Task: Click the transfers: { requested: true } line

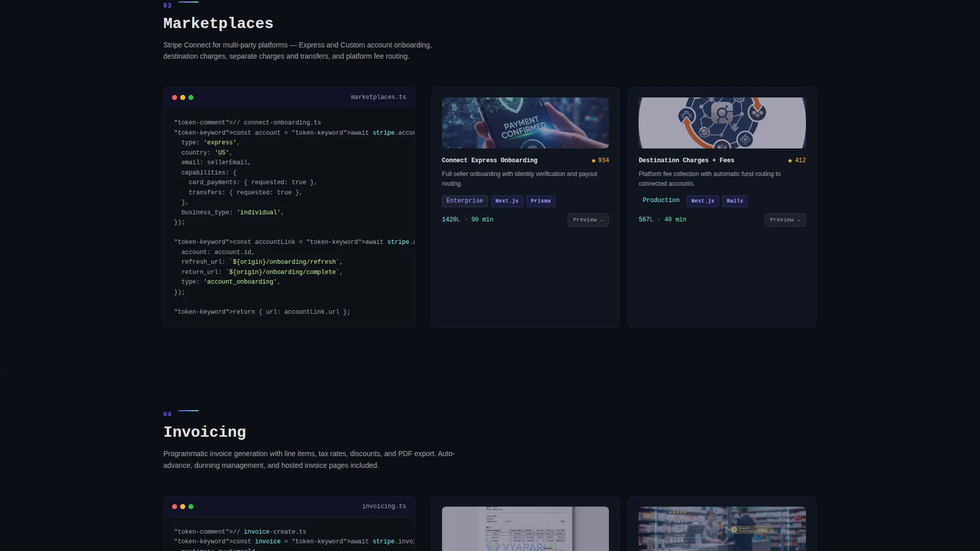Action: [x=245, y=192]
